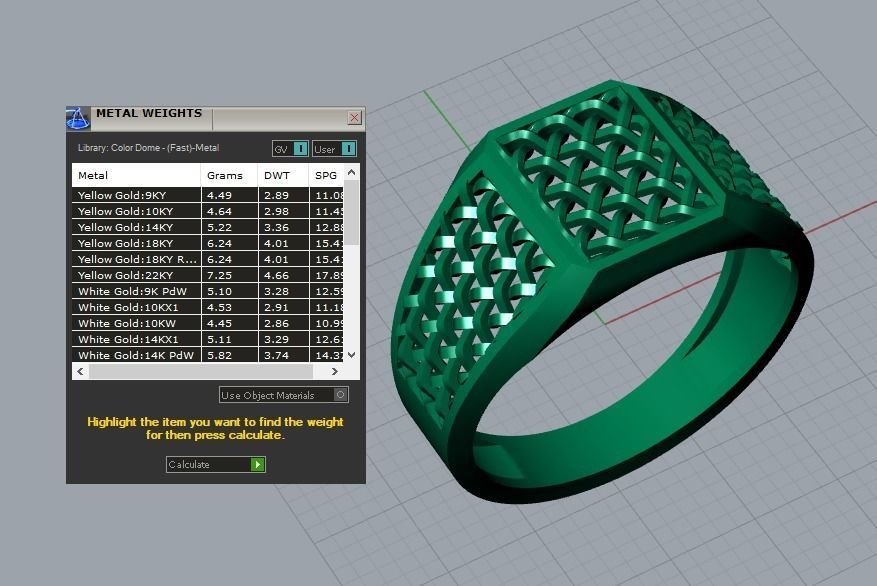The image size is (877, 586).
Task: Select the Yellow Gold:10KY row
Action: point(208,211)
